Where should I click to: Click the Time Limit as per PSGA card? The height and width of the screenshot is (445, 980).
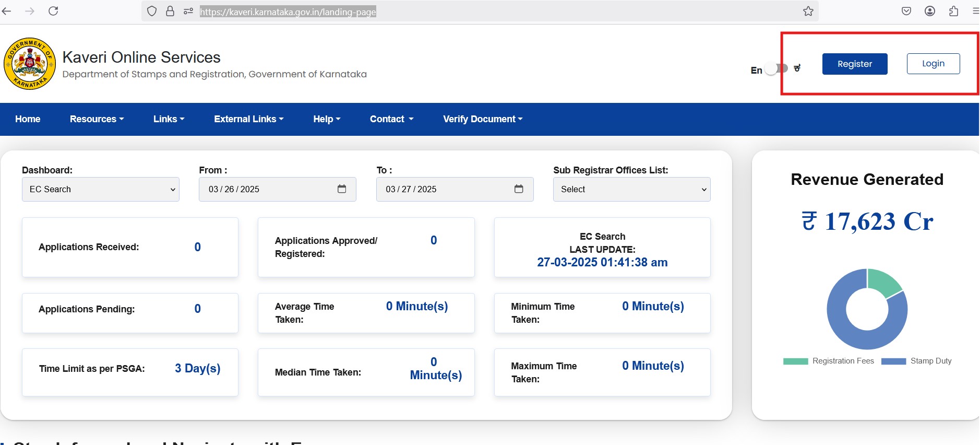pyautogui.click(x=130, y=372)
